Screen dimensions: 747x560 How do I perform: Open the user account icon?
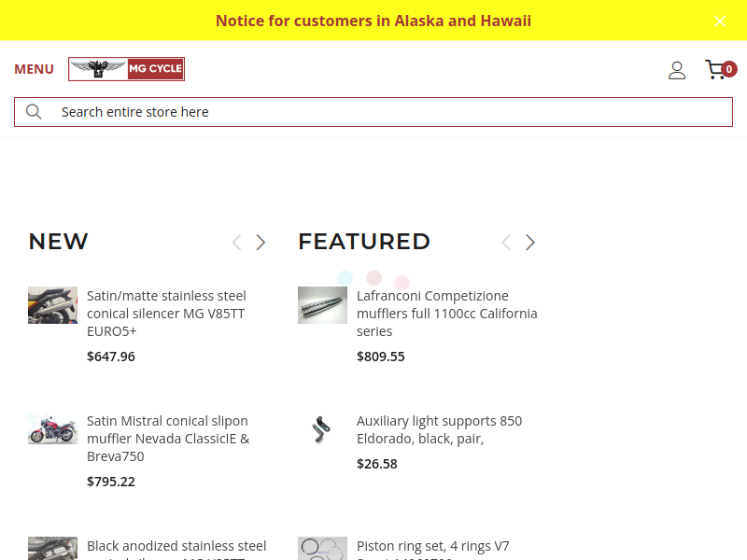(676, 70)
